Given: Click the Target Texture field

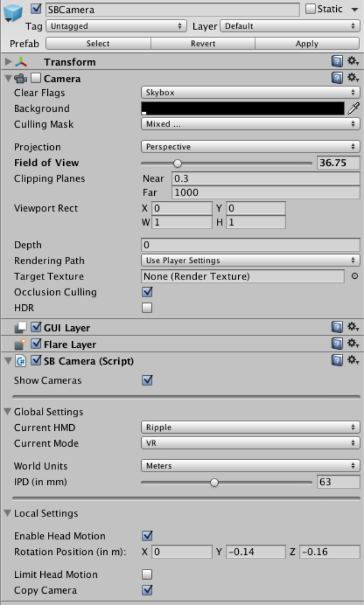Looking at the screenshot, I should click(x=243, y=277).
